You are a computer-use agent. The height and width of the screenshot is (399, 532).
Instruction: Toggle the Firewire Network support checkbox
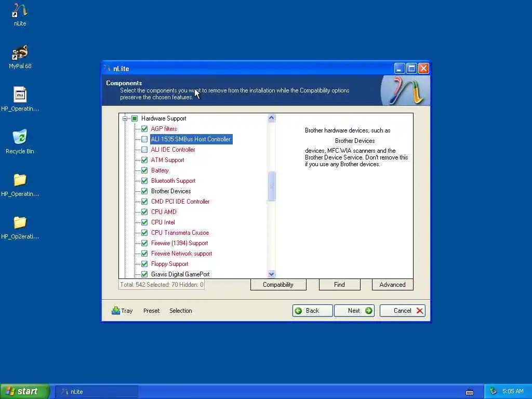pyautogui.click(x=144, y=254)
